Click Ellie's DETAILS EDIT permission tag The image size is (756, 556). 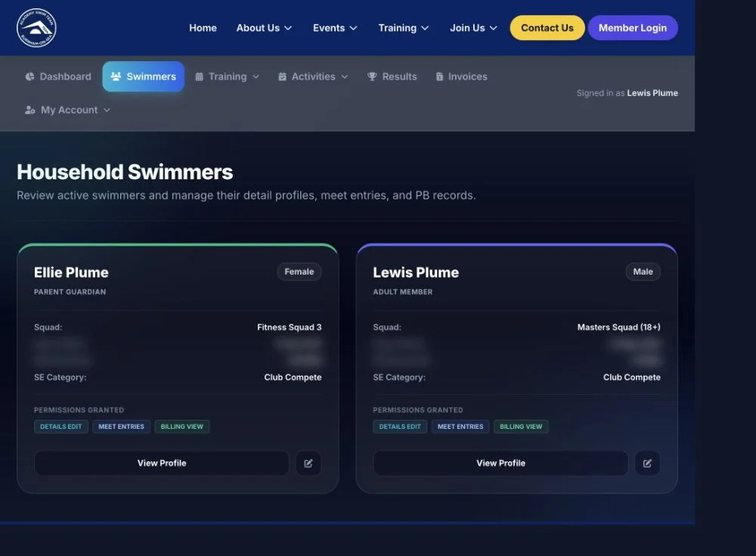click(60, 427)
